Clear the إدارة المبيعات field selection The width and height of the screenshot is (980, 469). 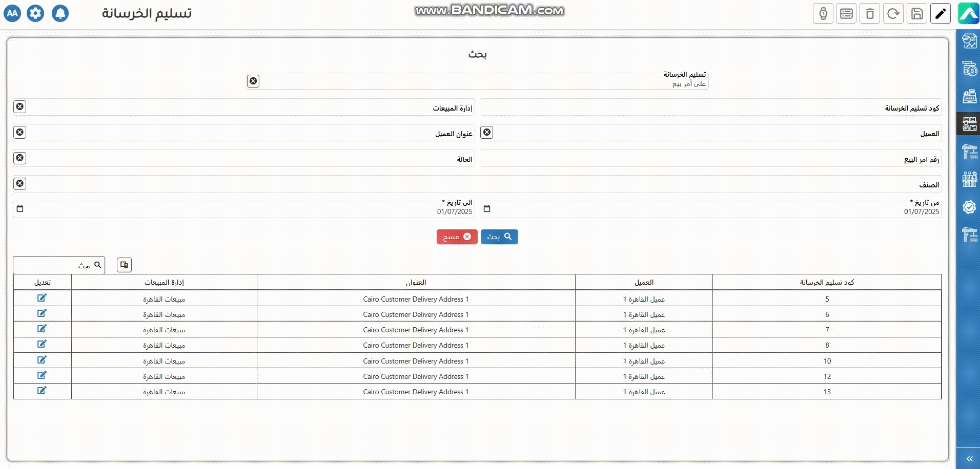[x=19, y=106]
